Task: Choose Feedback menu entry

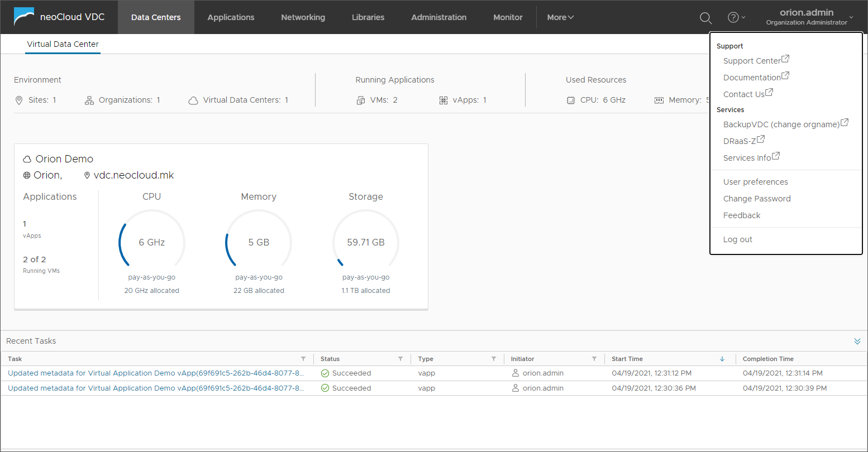Action: pos(742,215)
